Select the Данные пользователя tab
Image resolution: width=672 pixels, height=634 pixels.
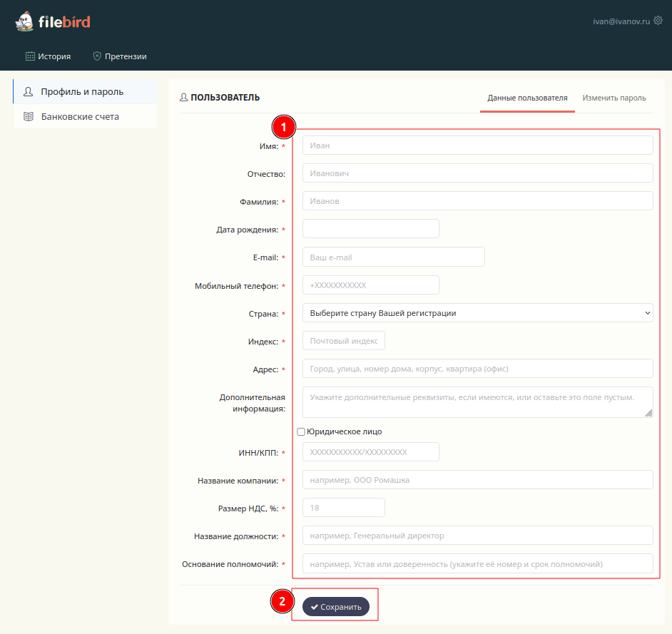coord(527,98)
